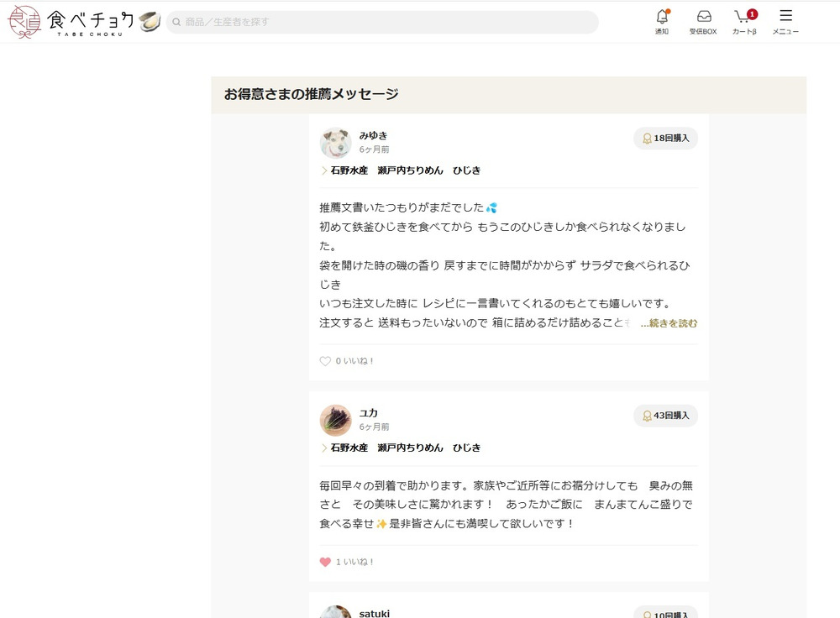Open the notifications bell icon
The width and height of the screenshot is (840, 618).
coord(662,17)
